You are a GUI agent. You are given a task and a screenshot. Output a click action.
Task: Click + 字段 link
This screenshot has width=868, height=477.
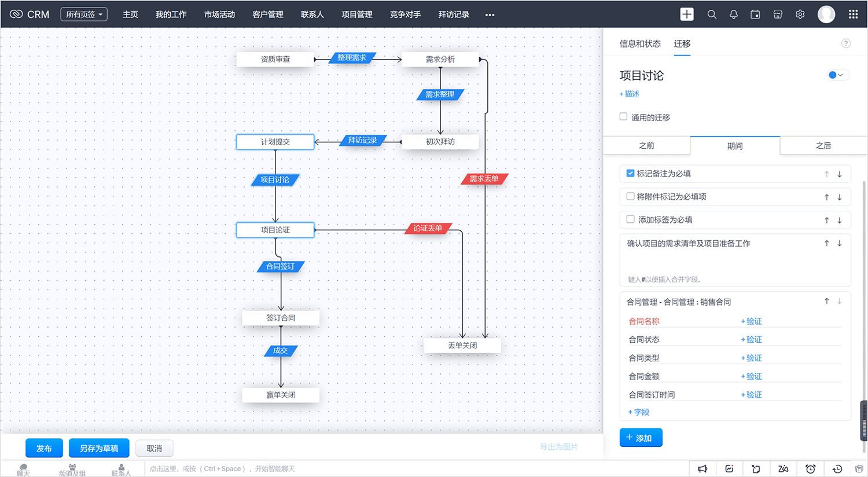tap(639, 412)
